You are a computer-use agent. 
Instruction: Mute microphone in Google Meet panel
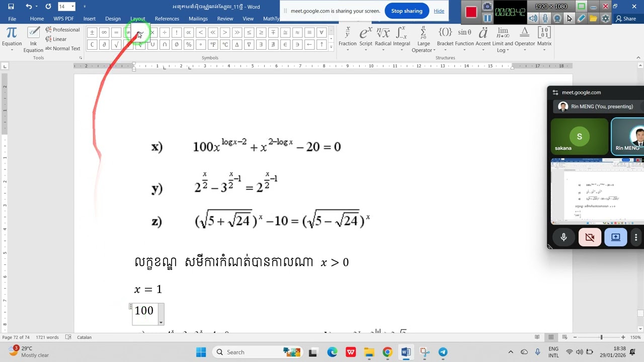563,237
